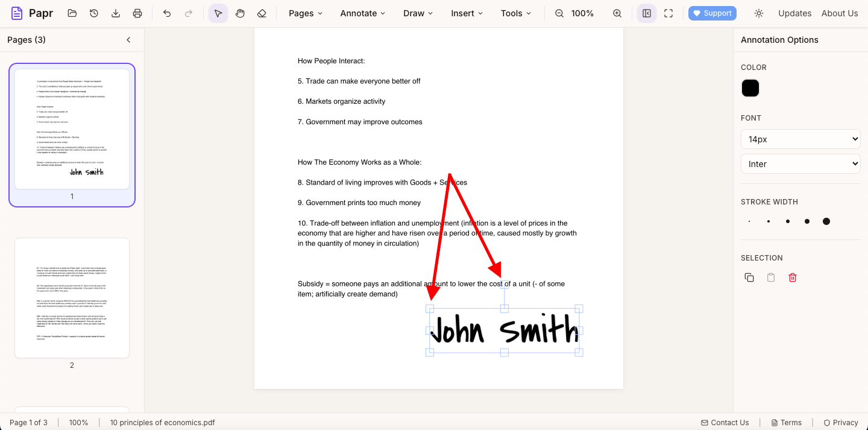Enter fullscreen presentation view

tap(668, 13)
